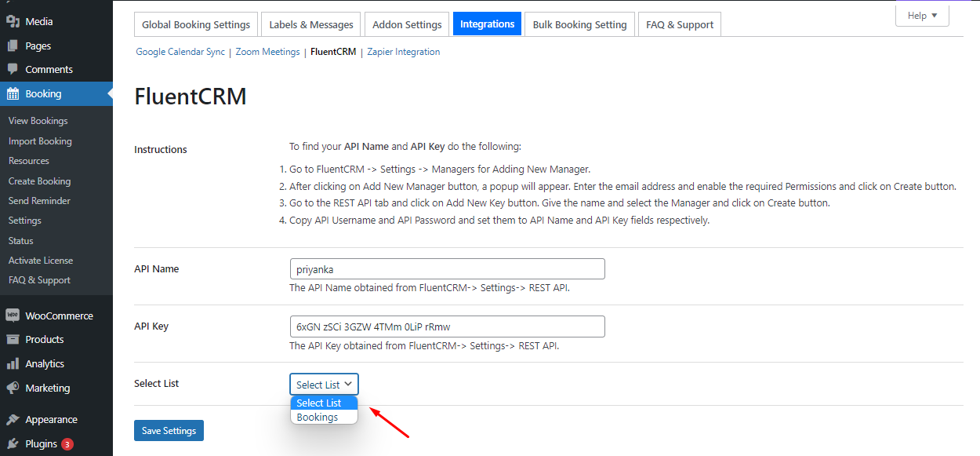The image size is (980, 456).
Task: Open the Help dropdown
Action: [x=922, y=16]
